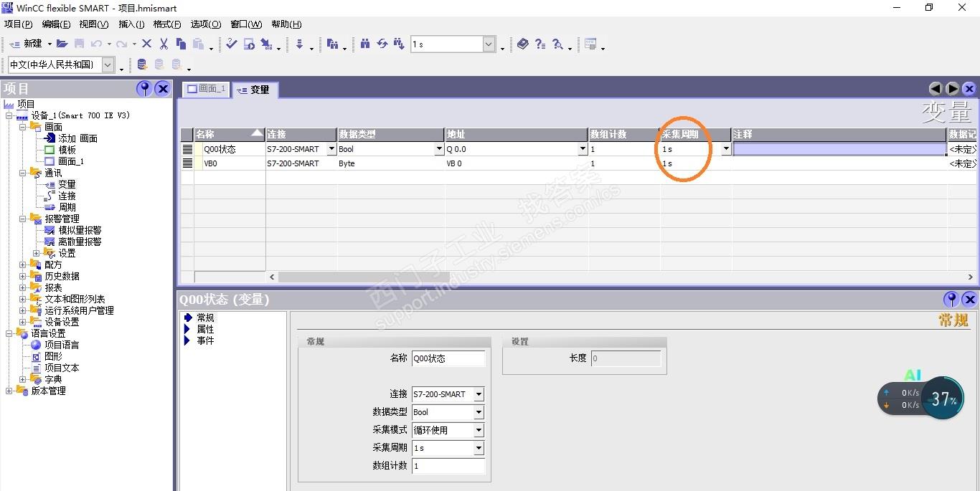Open 连接 in project tree
Screen dimensions: 980x491
[67, 196]
